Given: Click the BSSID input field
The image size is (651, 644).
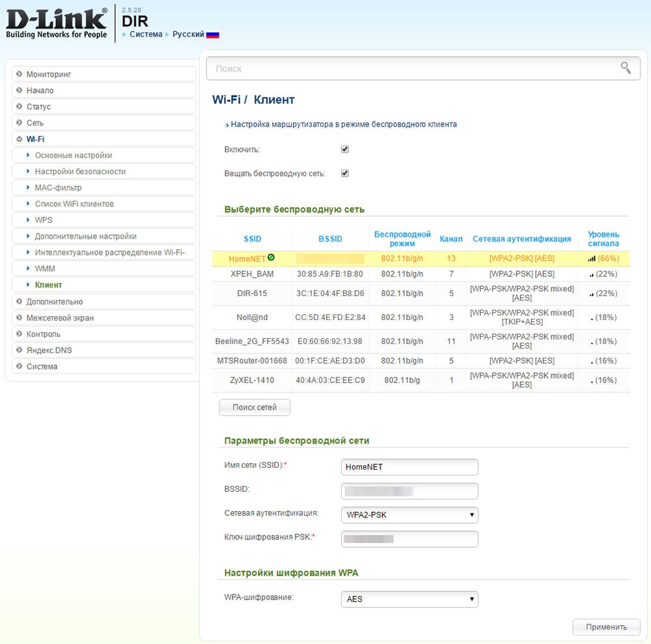Looking at the screenshot, I should [409, 491].
